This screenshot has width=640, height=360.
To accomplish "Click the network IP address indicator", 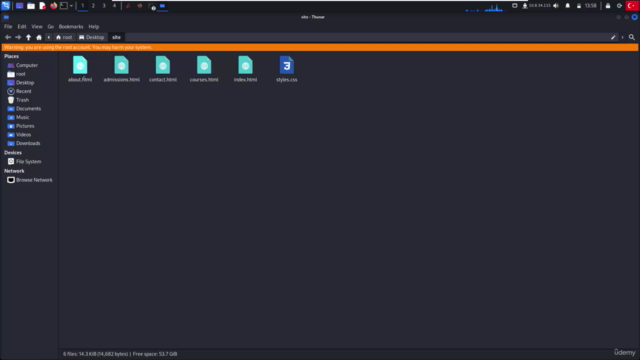I will tap(537, 6).
